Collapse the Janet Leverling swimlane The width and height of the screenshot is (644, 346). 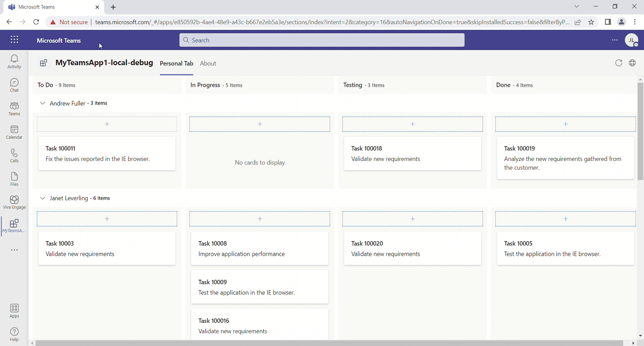[x=43, y=198]
